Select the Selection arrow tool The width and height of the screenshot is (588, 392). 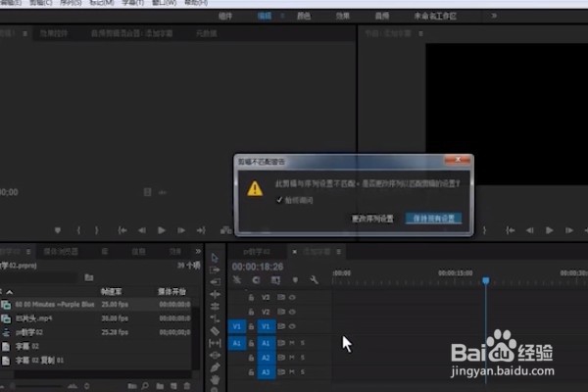(215, 258)
